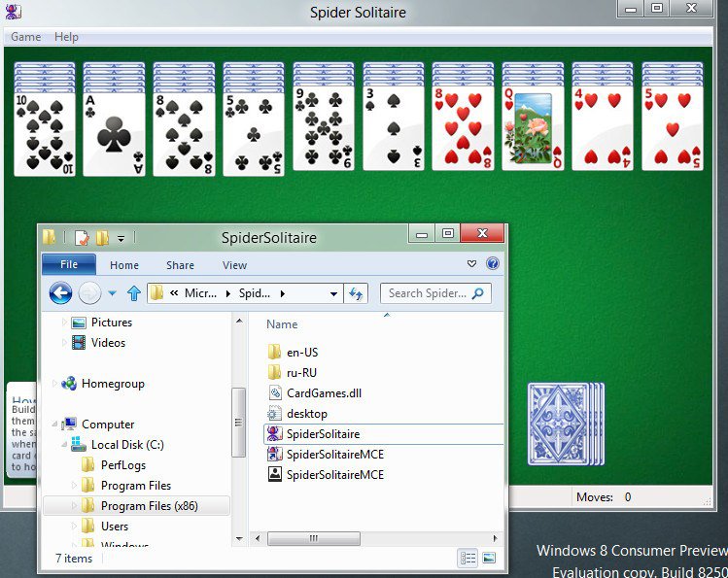Collapse the Computer tree node
The image size is (728, 578).
pos(54,424)
